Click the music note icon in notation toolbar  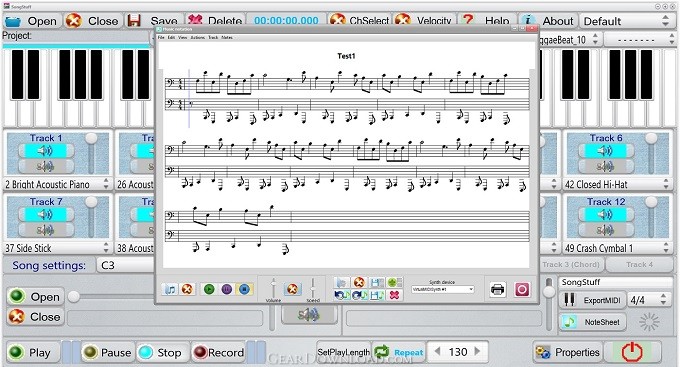(x=170, y=289)
